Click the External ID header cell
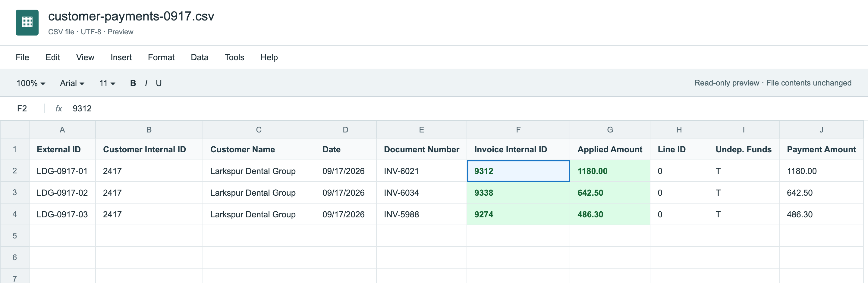 coord(62,149)
